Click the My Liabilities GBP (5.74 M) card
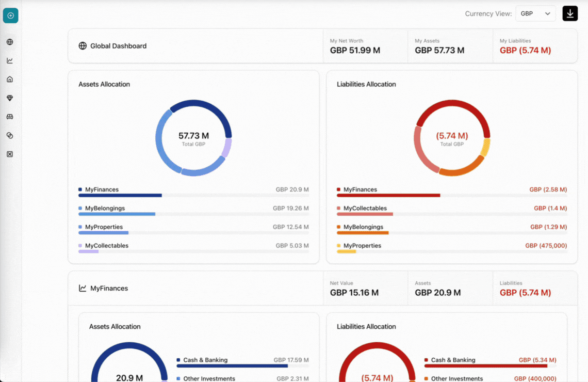The width and height of the screenshot is (588, 382). 535,46
